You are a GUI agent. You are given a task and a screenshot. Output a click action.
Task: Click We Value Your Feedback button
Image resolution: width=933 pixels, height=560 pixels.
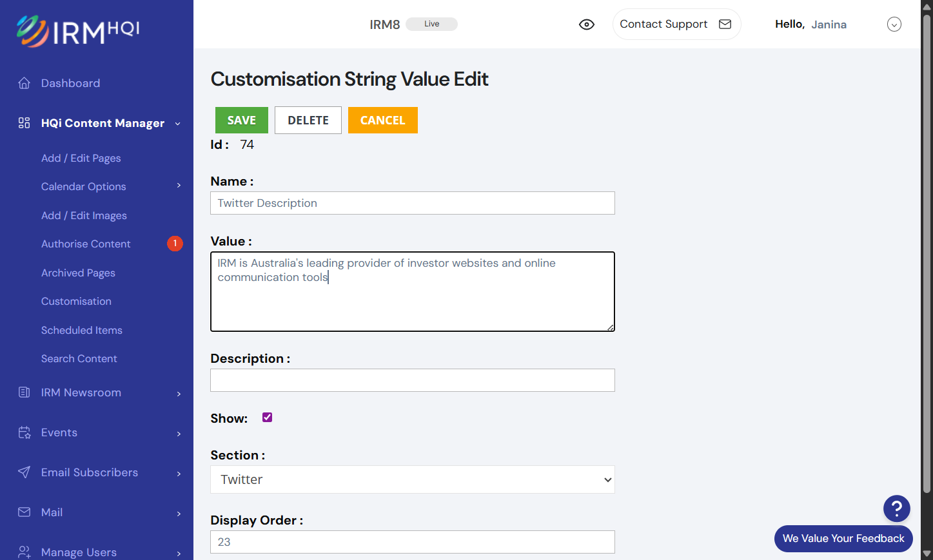tap(843, 539)
